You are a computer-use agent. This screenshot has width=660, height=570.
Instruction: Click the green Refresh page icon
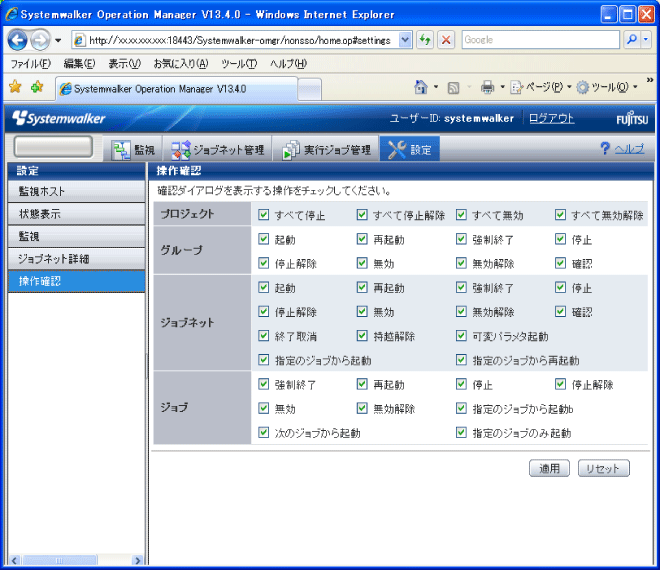click(x=425, y=40)
